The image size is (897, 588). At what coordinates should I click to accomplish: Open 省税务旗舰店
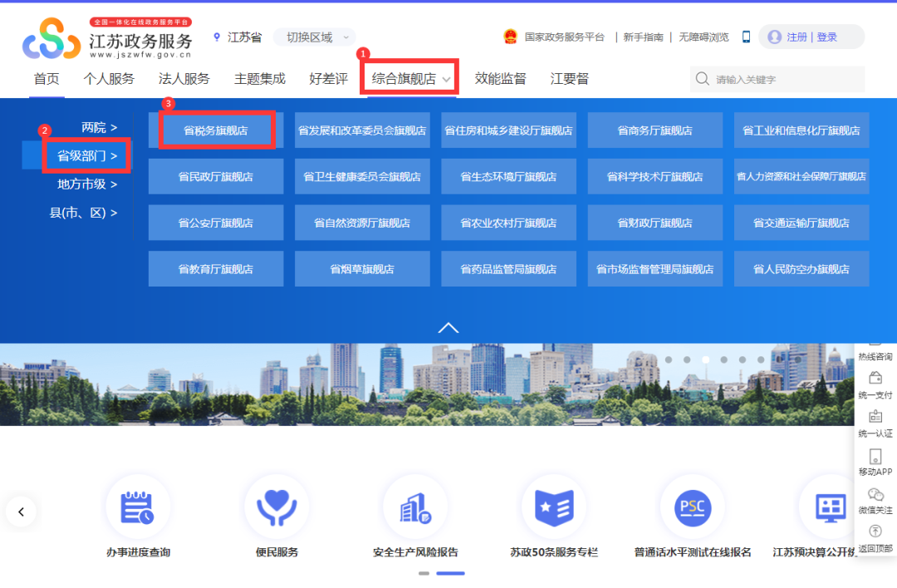[216, 130]
